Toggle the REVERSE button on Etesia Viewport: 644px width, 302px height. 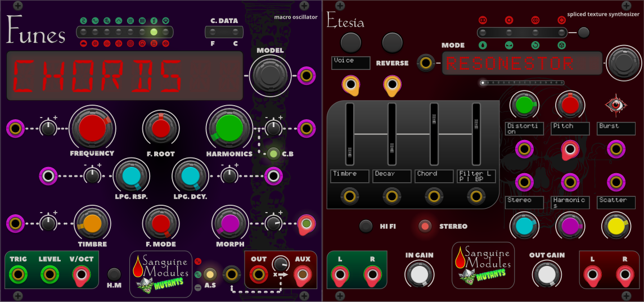point(392,42)
